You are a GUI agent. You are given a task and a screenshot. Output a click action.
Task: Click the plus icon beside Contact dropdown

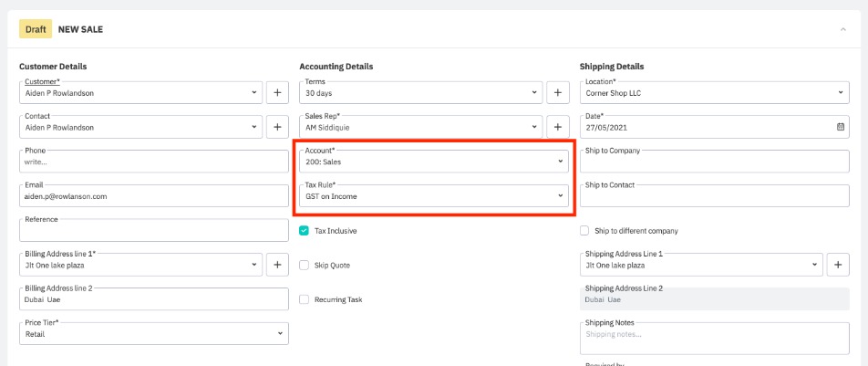[278, 127]
